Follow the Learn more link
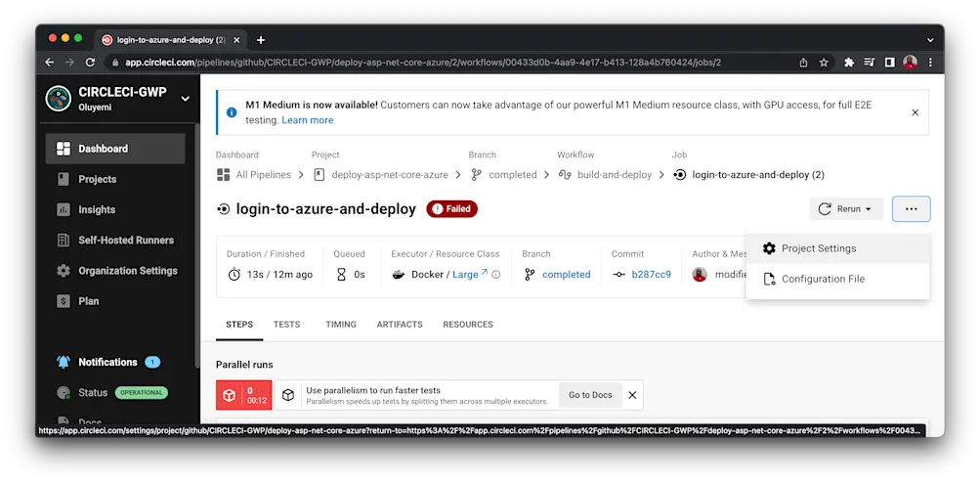The image size is (980, 484). pos(308,120)
